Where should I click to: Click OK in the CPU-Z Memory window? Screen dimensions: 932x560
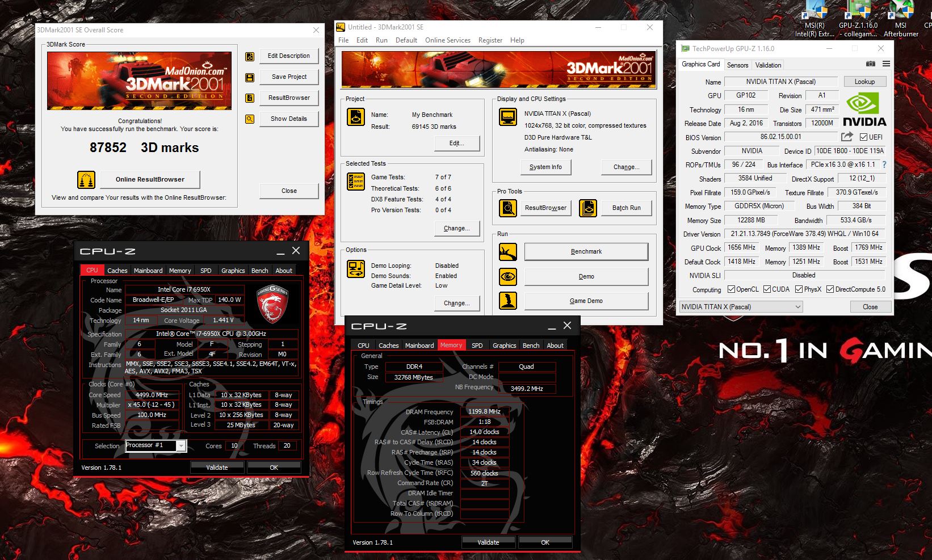point(545,542)
